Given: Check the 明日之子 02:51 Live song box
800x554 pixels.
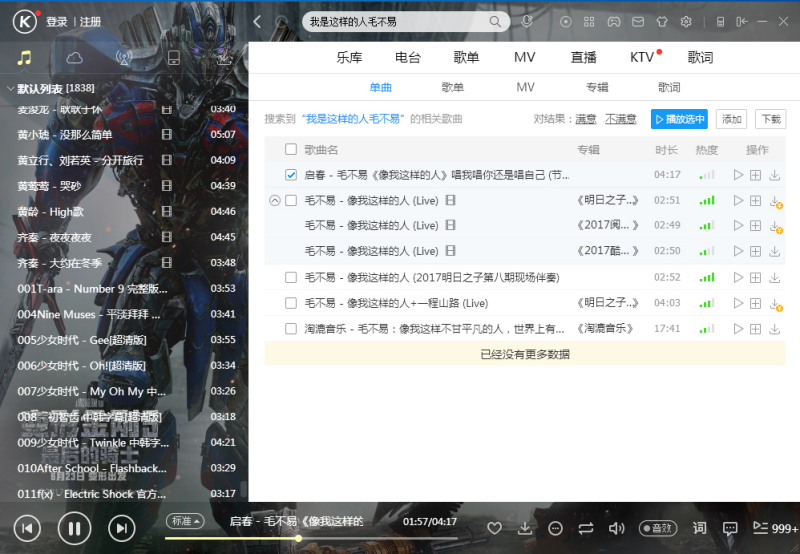Looking at the screenshot, I should 291,200.
